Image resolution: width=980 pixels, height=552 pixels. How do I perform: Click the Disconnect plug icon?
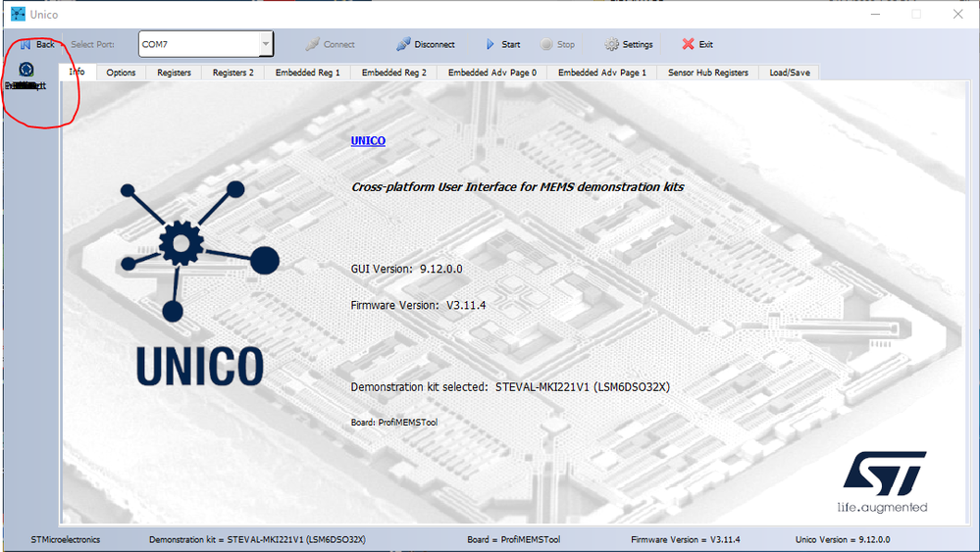pyautogui.click(x=403, y=44)
